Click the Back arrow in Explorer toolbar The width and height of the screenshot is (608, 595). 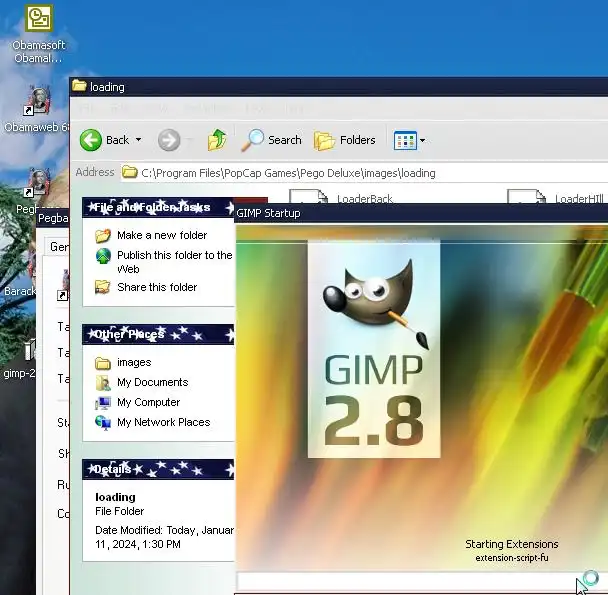[90, 140]
